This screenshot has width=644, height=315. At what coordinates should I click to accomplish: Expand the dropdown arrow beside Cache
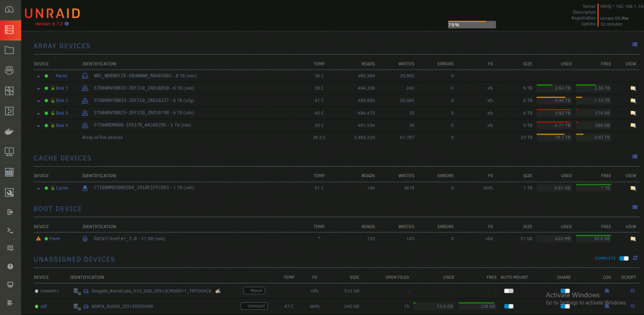[39, 189]
